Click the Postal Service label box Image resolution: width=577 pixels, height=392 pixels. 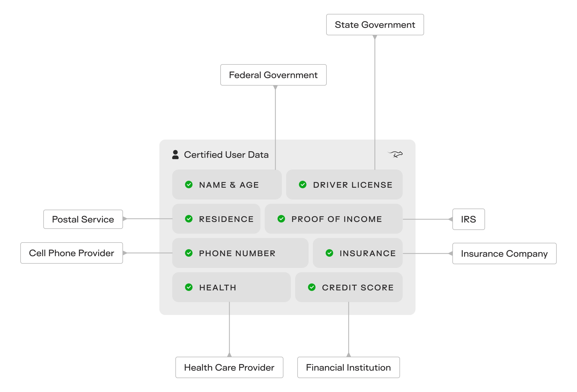[83, 219]
